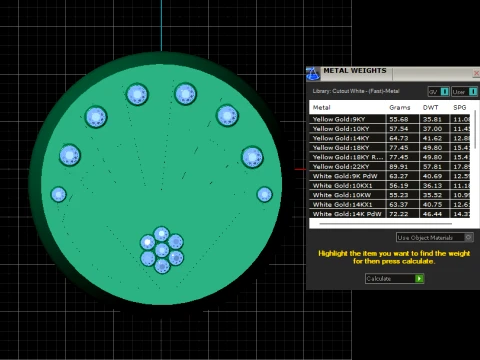
Task: Click the SPG column header
Action: click(459, 107)
